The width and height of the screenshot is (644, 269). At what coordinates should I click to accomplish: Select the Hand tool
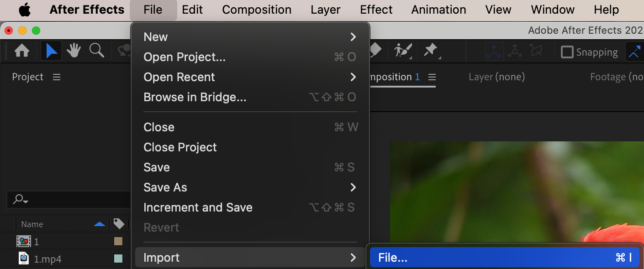click(x=74, y=51)
